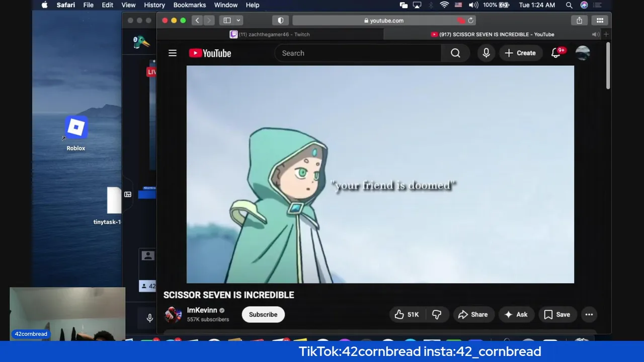Open macOS Spotlight search icon
644x362 pixels.
[x=569, y=5]
